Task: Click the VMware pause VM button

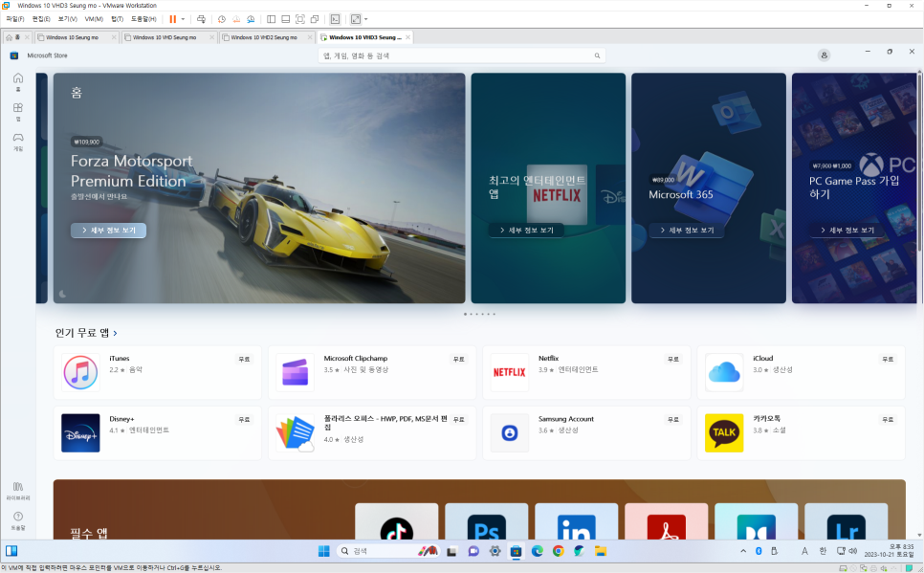Action: (173, 19)
